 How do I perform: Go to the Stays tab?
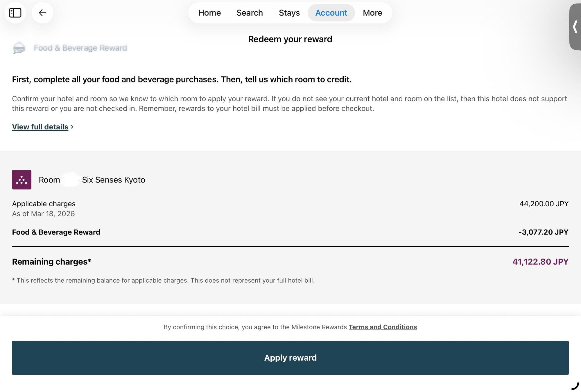pyautogui.click(x=289, y=13)
